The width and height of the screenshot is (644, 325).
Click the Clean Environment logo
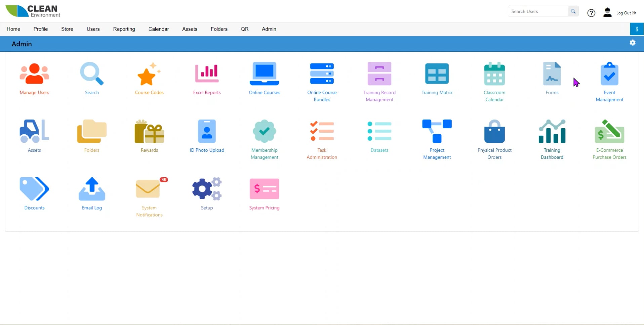(x=33, y=11)
